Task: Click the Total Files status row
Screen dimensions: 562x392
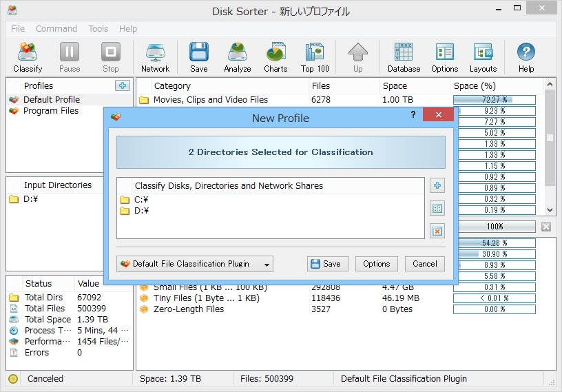Action: 69,309
